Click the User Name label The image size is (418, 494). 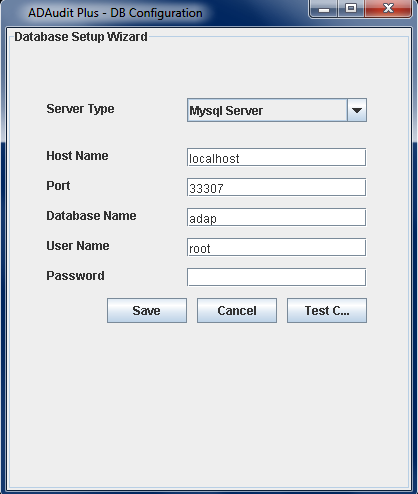coord(78,246)
